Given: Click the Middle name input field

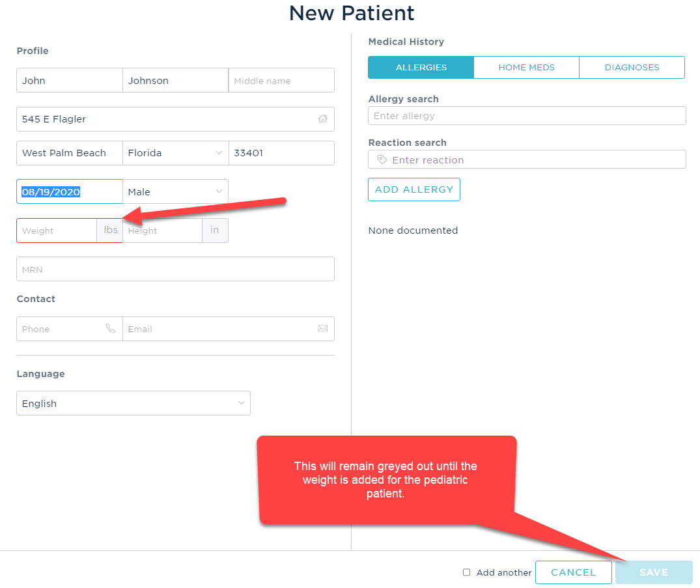Looking at the screenshot, I should [x=281, y=80].
